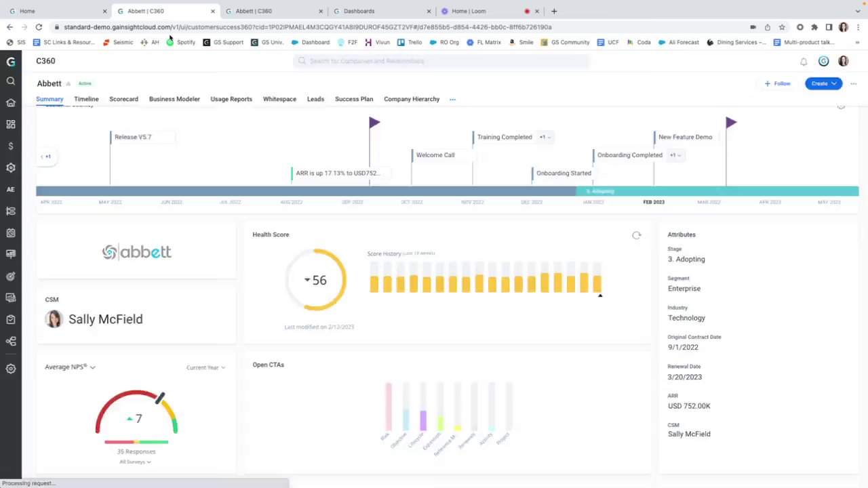Screen dimensions: 868x488
Task: Click the dollar sign sidebar icon
Action: (x=11, y=146)
